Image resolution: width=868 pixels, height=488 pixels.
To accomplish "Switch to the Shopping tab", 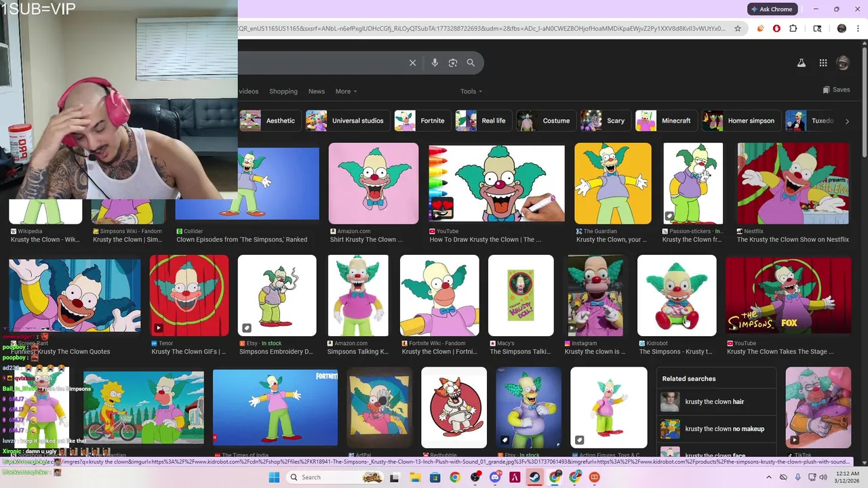I will (283, 91).
